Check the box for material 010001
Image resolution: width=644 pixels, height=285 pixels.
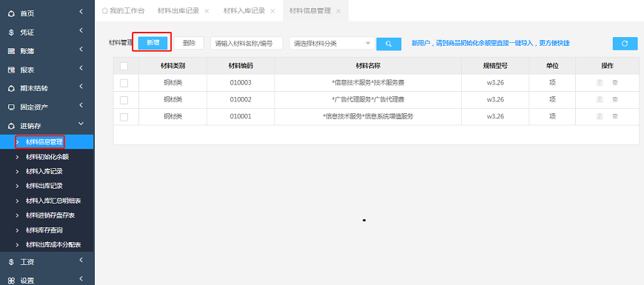(124, 117)
